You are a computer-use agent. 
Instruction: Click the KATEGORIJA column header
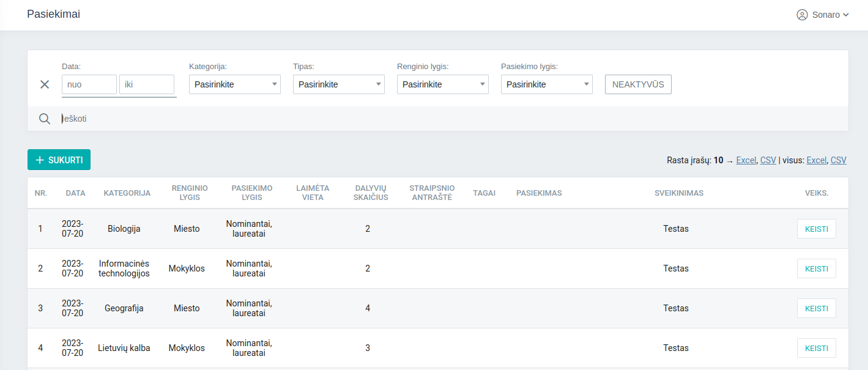[127, 193]
